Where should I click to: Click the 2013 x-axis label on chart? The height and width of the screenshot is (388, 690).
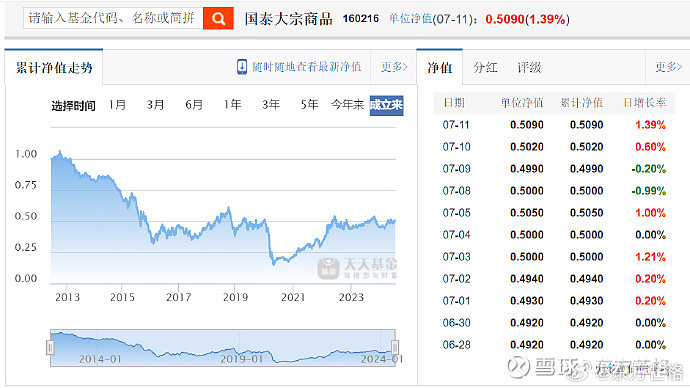[x=67, y=297]
